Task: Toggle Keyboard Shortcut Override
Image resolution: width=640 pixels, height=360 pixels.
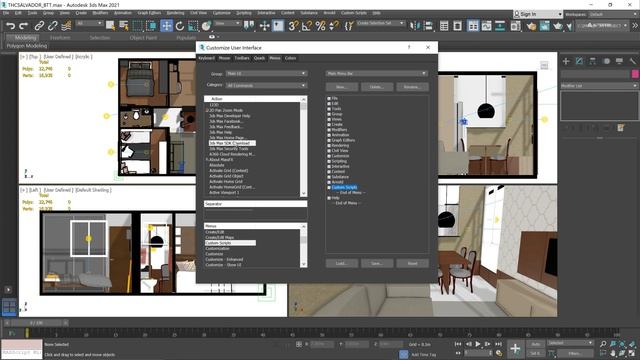Action: [278, 26]
